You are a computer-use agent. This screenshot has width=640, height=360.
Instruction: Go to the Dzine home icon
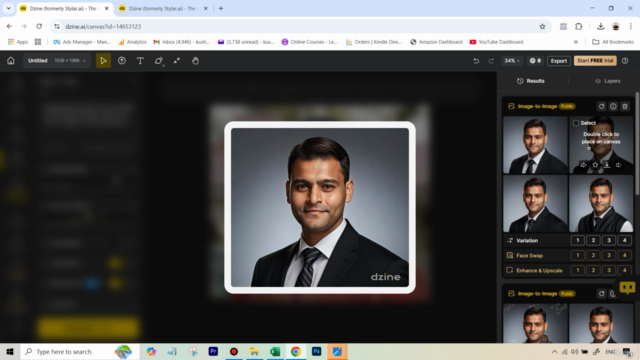click(11, 61)
